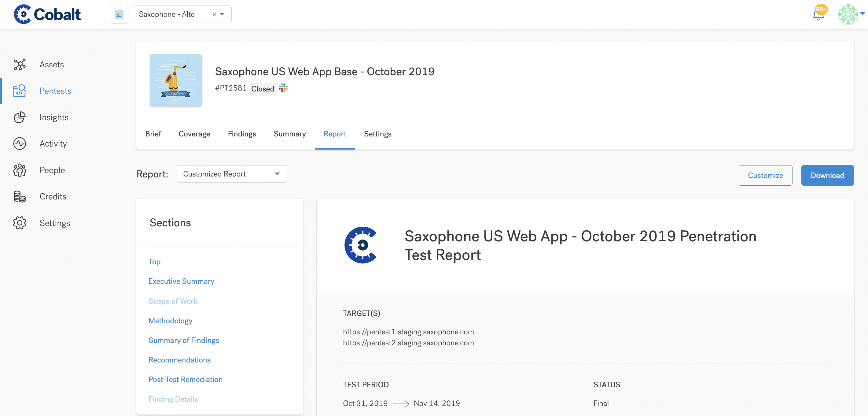Click the Cobalt logo in report header

coord(361,245)
